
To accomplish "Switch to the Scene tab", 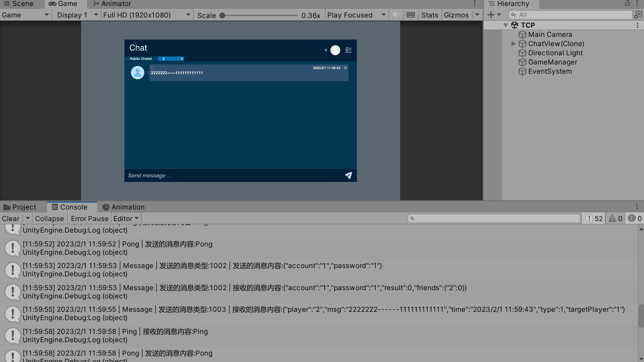I will (x=18, y=4).
